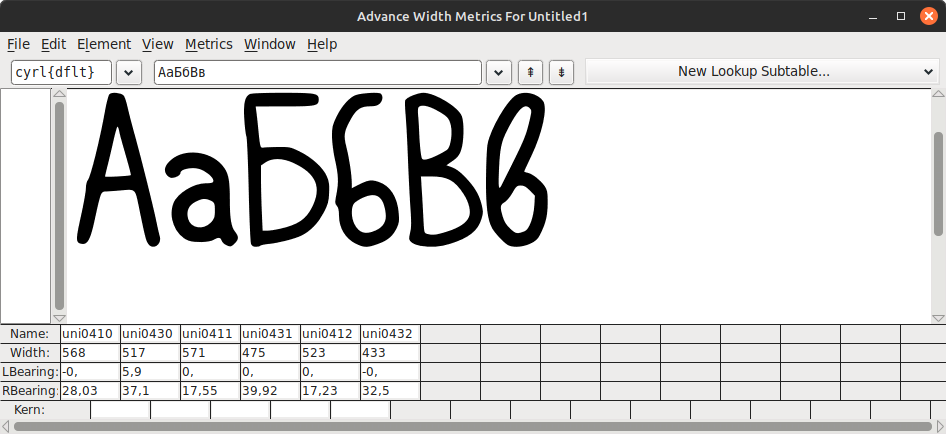Click the bottom horizontal scrollbar

473,427
